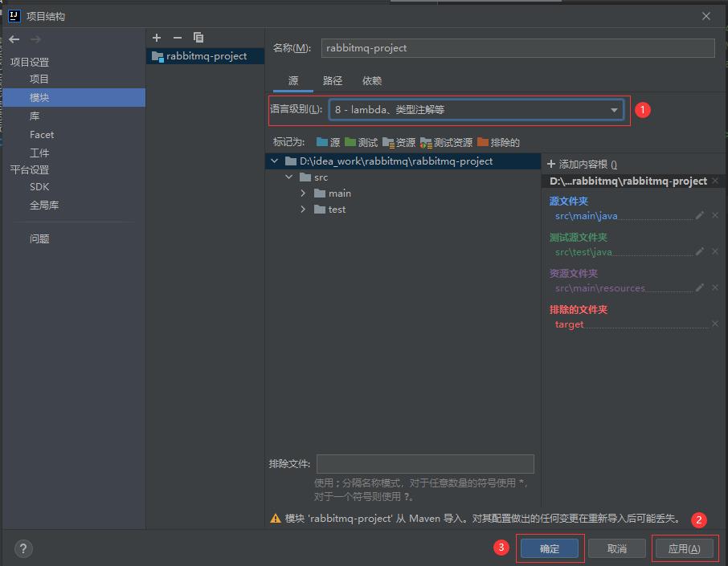The width and height of the screenshot is (728, 566).
Task: Close the 项目结构 dialog
Action: 706,16
